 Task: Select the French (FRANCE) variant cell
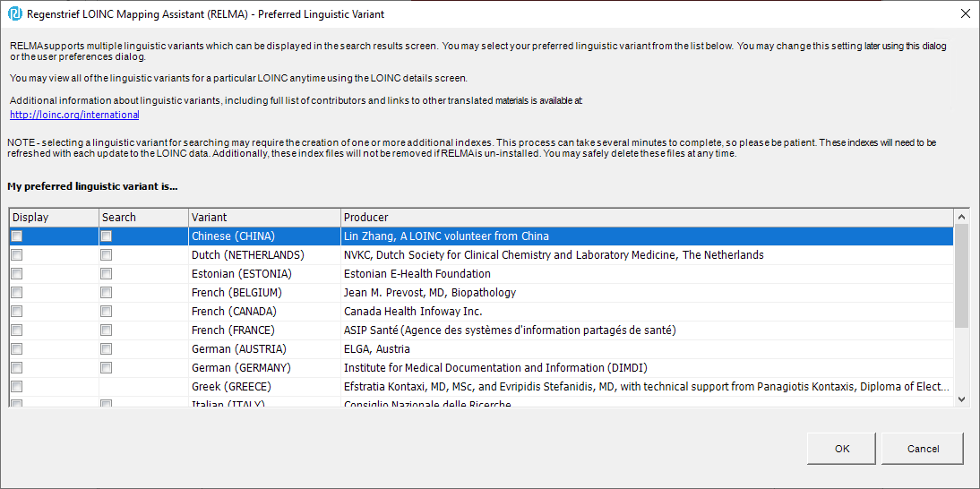264,330
